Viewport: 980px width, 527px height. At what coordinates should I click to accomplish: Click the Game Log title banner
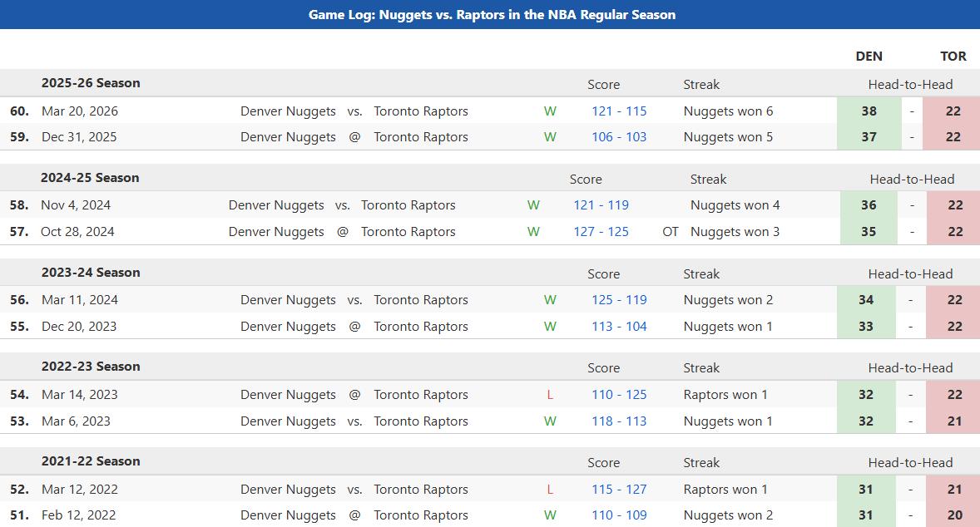[490, 14]
